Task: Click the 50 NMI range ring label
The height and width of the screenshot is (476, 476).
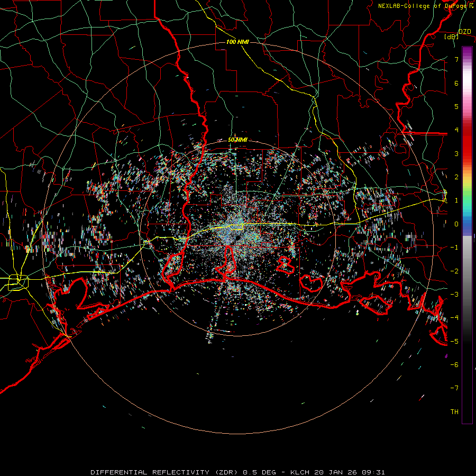Action: 237,140
